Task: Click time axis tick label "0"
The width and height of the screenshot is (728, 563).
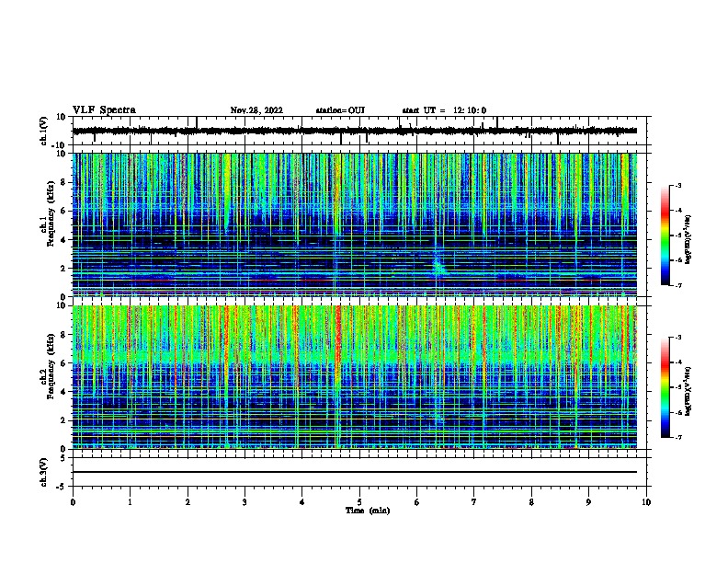Action: (73, 502)
